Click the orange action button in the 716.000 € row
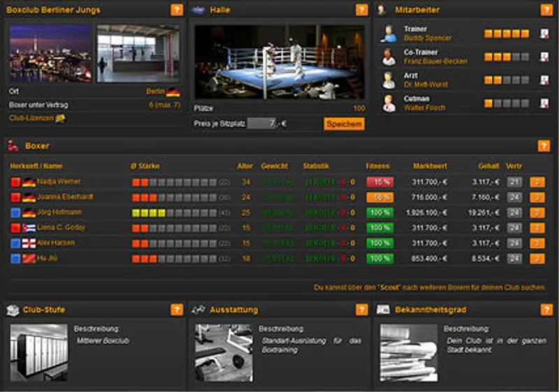 coord(537,198)
